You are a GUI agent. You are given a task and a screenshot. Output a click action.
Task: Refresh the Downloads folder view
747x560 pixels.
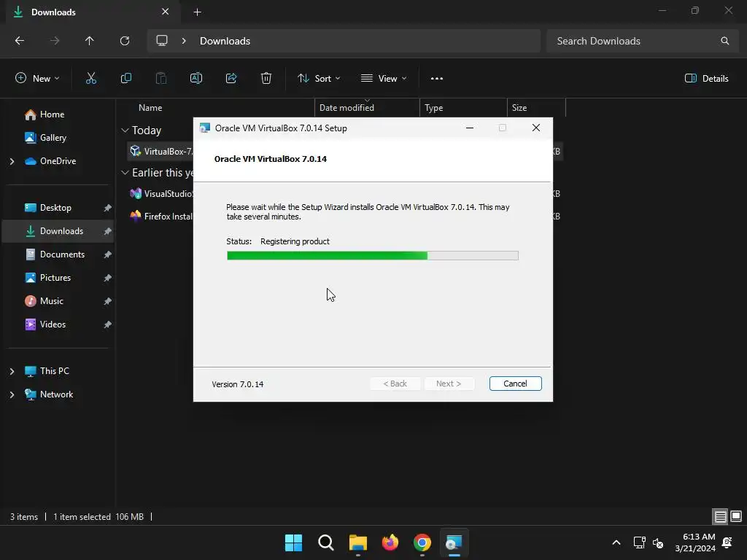pyautogui.click(x=125, y=41)
